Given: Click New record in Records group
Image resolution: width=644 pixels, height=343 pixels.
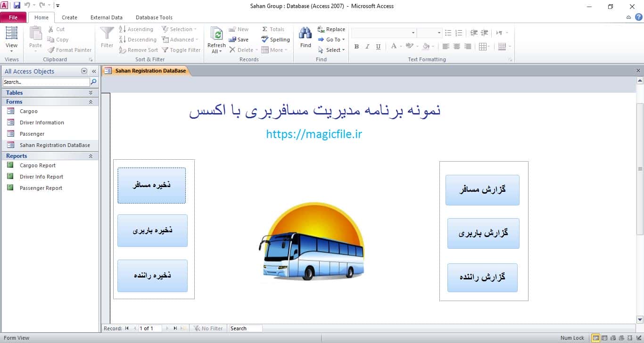Looking at the screenshot, I should coord(239,29).
